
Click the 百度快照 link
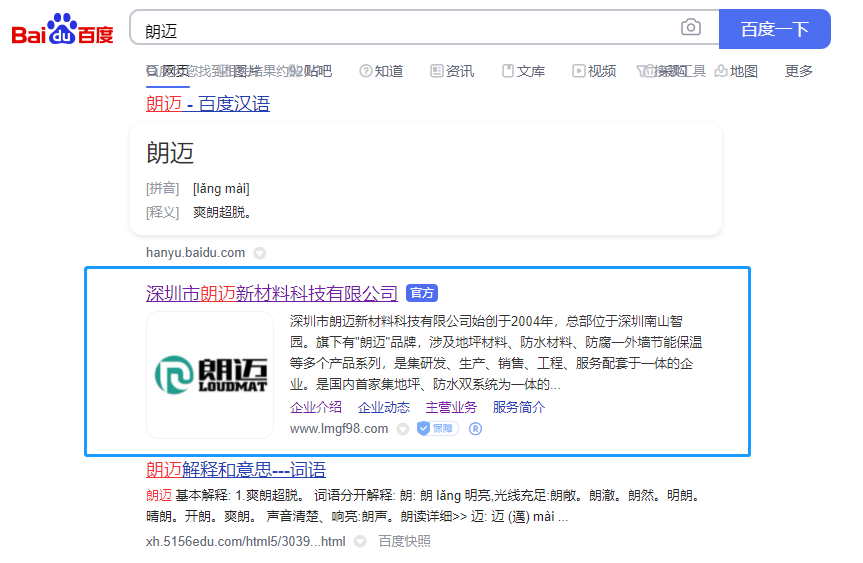[405, 542]
